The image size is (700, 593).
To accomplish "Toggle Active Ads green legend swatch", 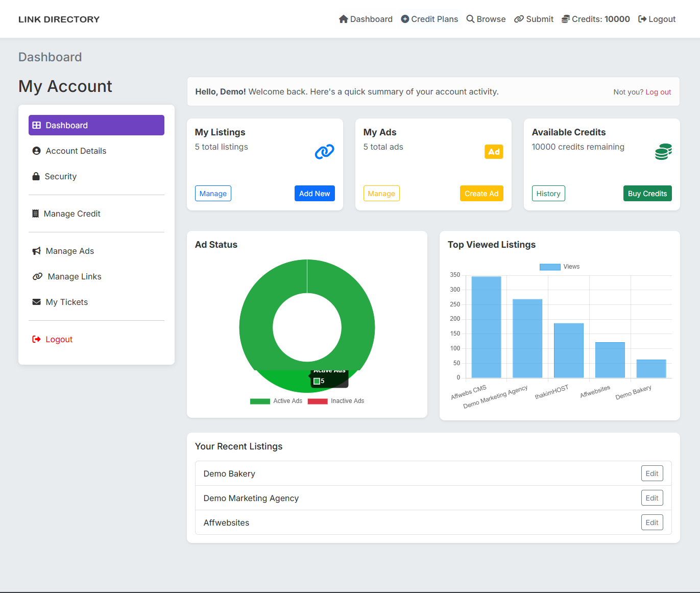I will click(x=260, y=401).
